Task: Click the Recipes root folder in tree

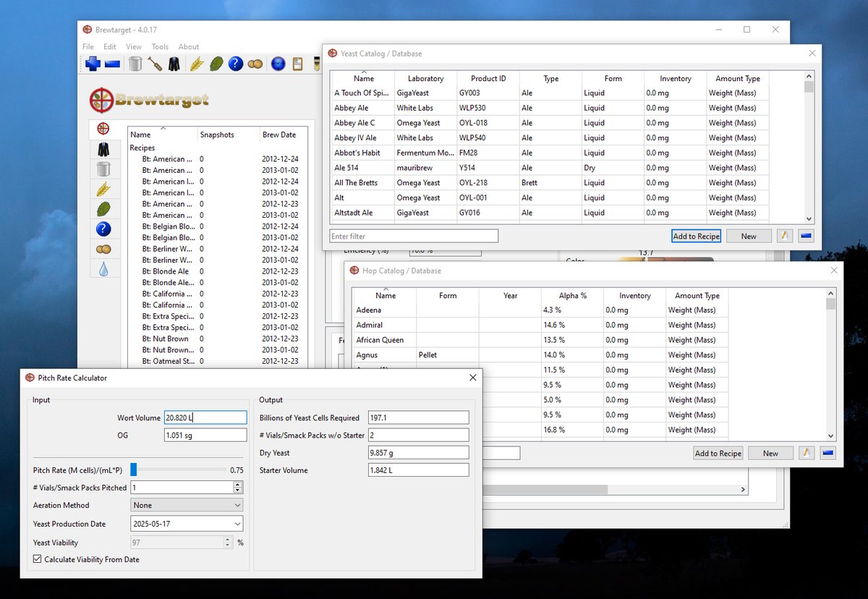Action: point(142,148)
